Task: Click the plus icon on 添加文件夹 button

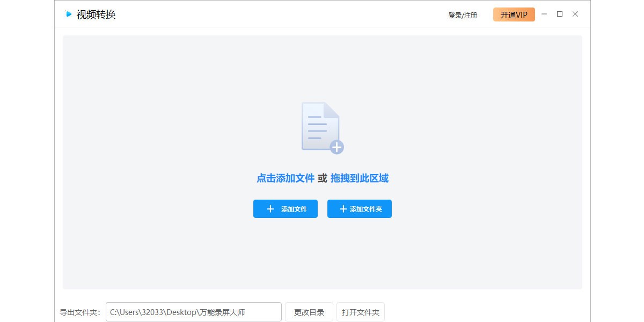Action: (343, 209)
